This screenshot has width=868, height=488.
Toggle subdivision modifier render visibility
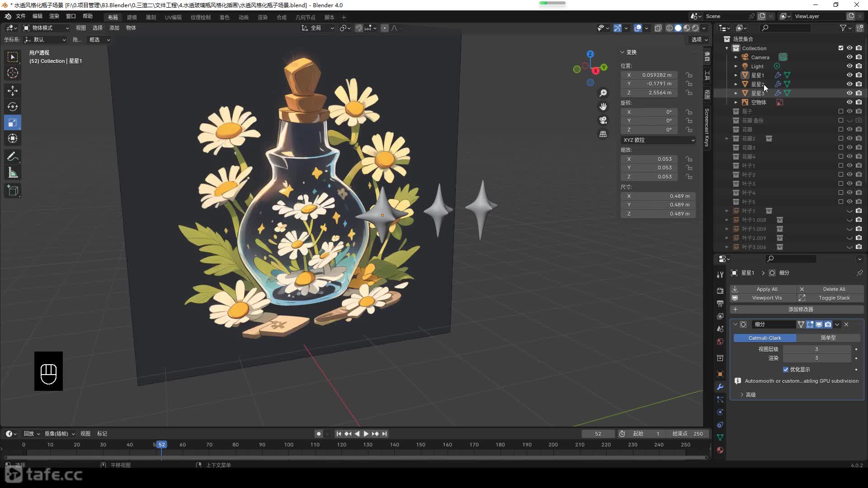coord(828,324)
